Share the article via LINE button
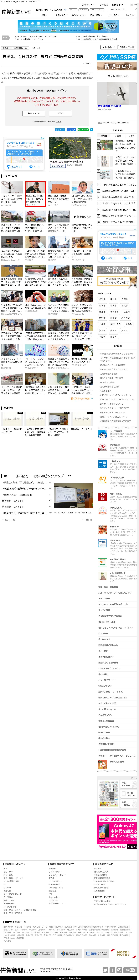The width and height of the screenshot is (139, 980). (83, 130)
